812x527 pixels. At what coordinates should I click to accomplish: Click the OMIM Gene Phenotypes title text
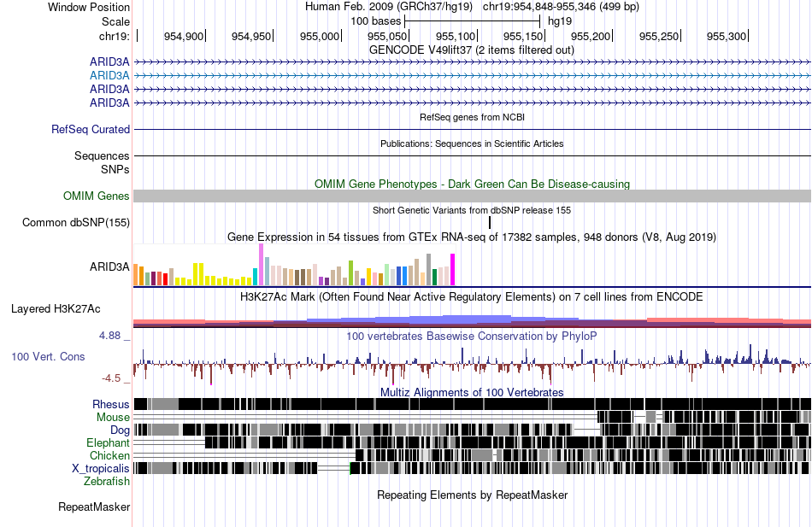pyautogui.click(x=473, y=184)
